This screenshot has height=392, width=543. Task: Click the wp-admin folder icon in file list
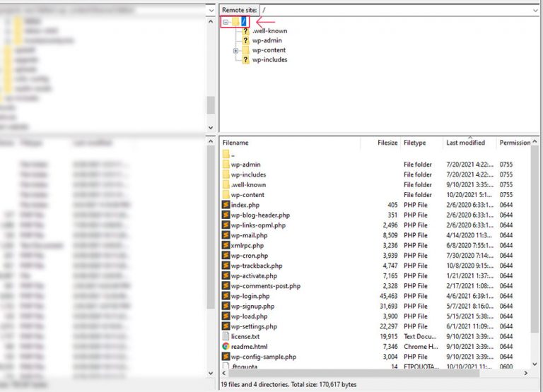coord(226,165)
